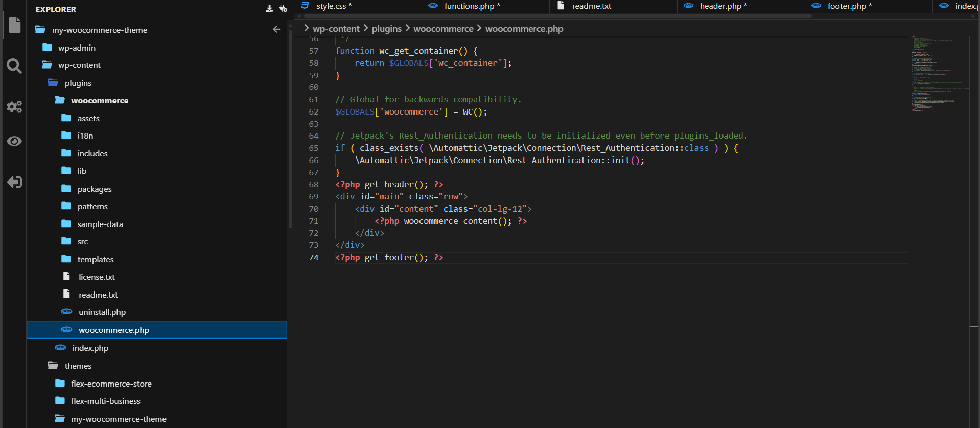Click the download icon in Explorer header

click(269, 9)
